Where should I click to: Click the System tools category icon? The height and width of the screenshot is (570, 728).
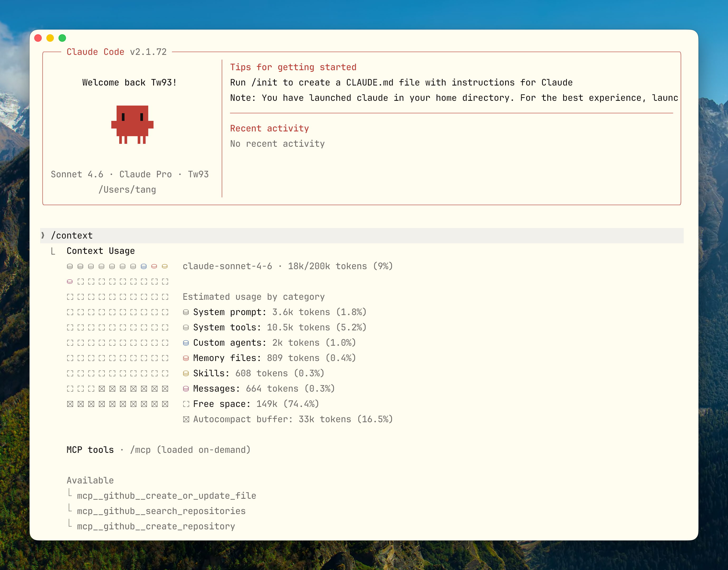(x=186, y=327)
